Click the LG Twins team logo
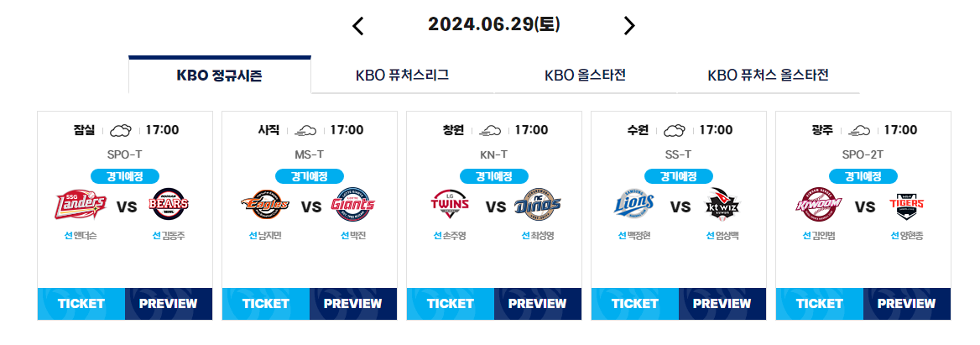Screen dimensions: 980x345 pos(450,204)
